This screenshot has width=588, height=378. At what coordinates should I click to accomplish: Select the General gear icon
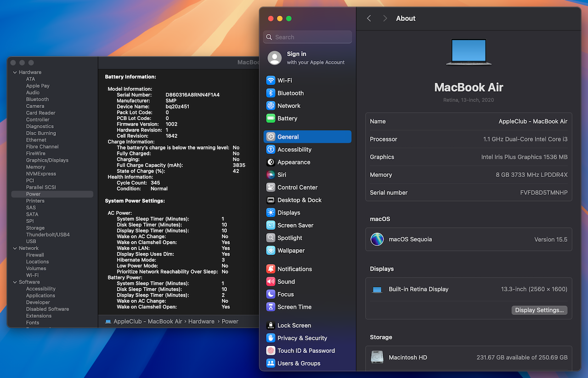(271, 137)
